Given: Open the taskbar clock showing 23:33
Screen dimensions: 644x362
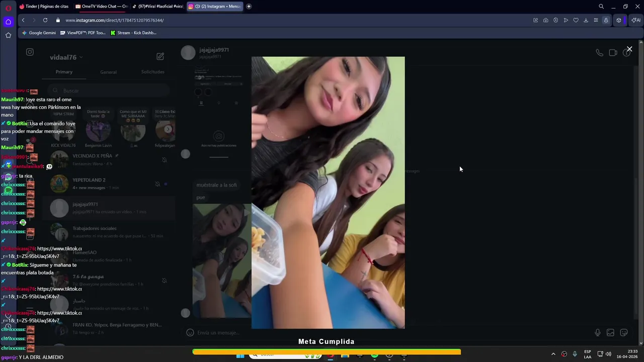Looking at the screenshot, I should (x=627, y=354).
